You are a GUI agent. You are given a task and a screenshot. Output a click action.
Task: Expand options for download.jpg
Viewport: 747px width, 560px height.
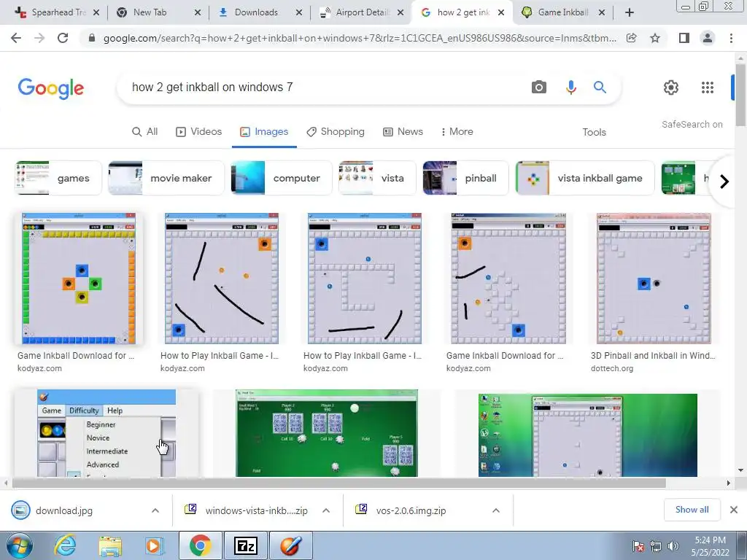pos(155,510)
